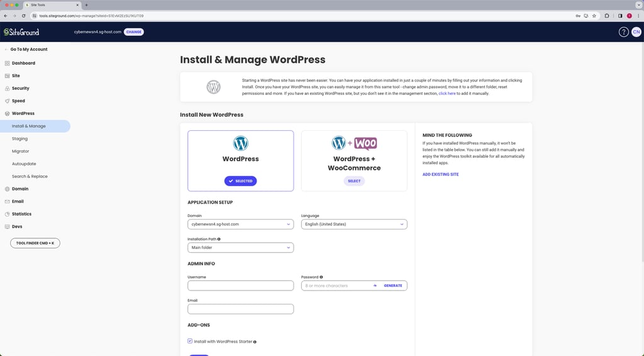Click the Security lock icon
644x356 pixels.
pyautogui.click(x=7, y=88)
